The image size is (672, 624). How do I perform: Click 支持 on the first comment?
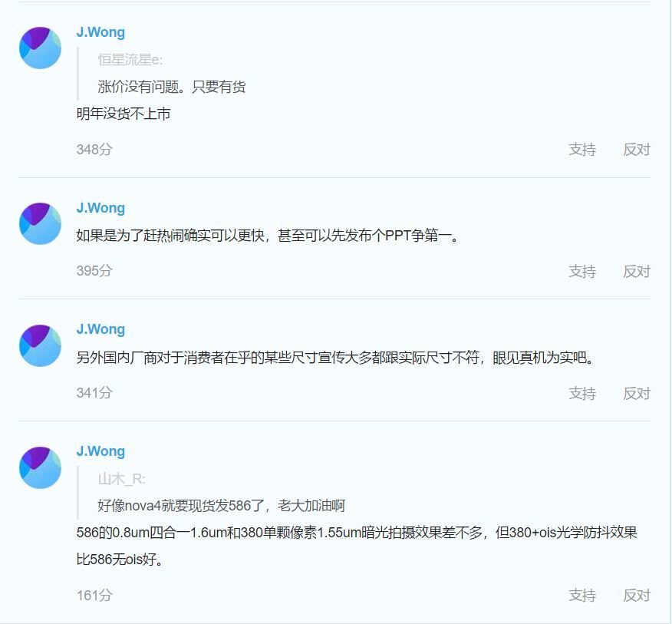(x=584, y=150)
